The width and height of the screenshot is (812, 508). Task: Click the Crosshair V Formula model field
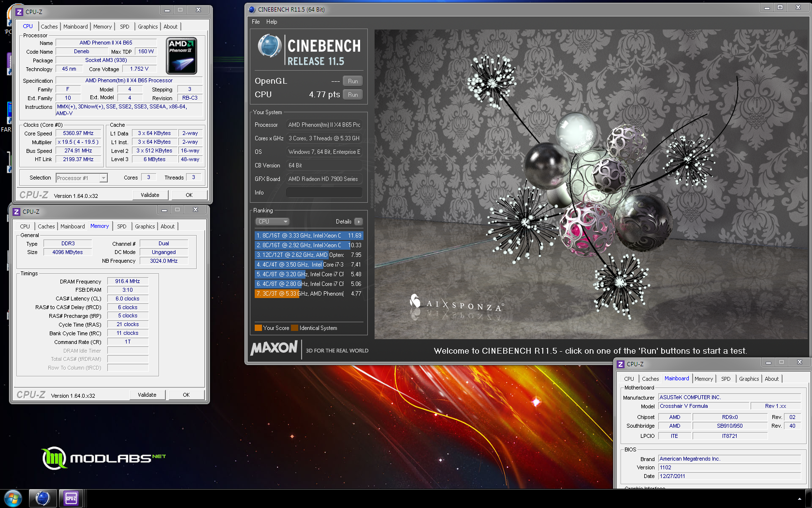704,406
